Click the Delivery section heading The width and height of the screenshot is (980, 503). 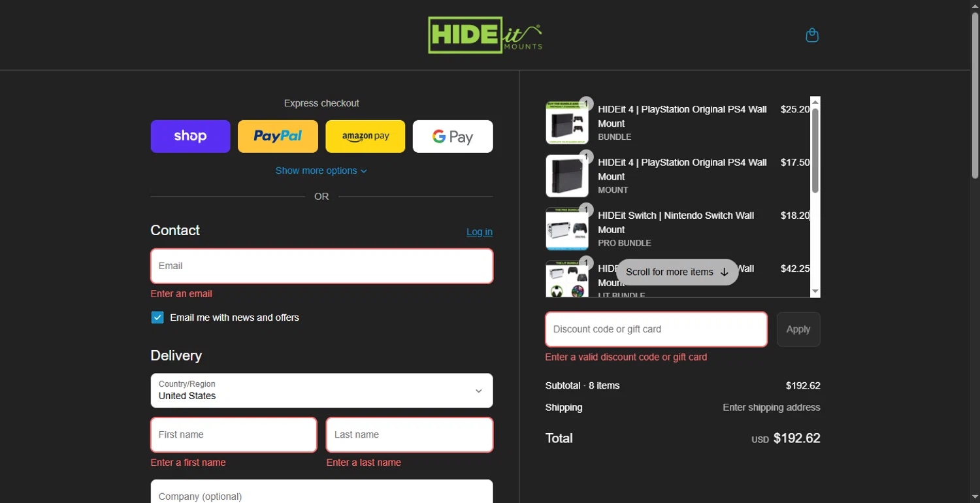click(x=176, y=355)
